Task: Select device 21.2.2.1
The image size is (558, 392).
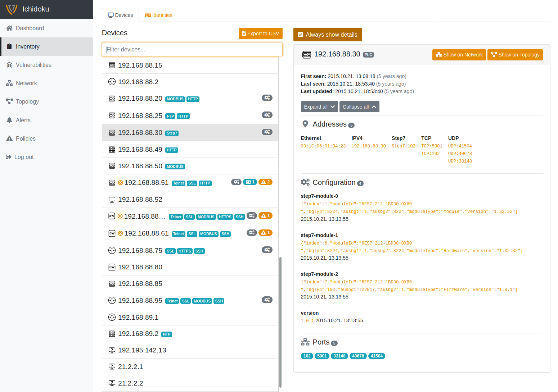Action: [x=190, y=367]
